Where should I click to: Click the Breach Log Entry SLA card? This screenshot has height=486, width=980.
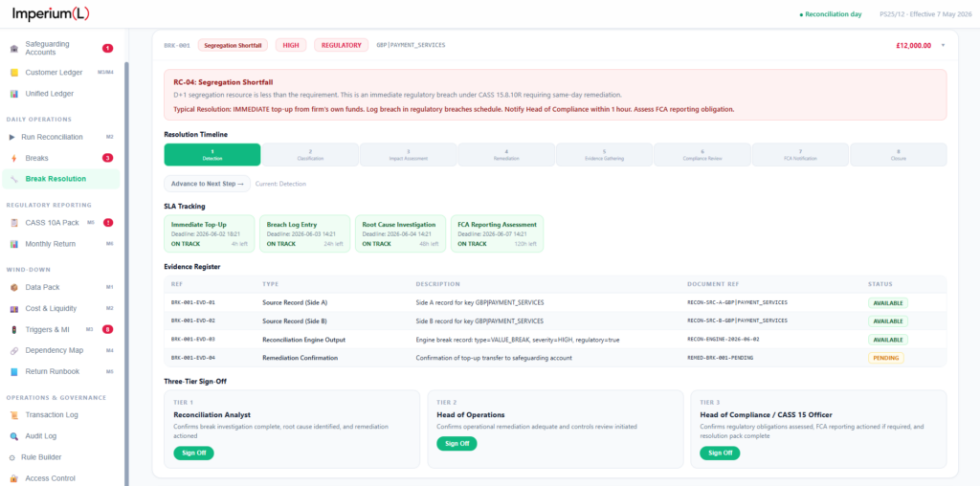coord(305,233)
